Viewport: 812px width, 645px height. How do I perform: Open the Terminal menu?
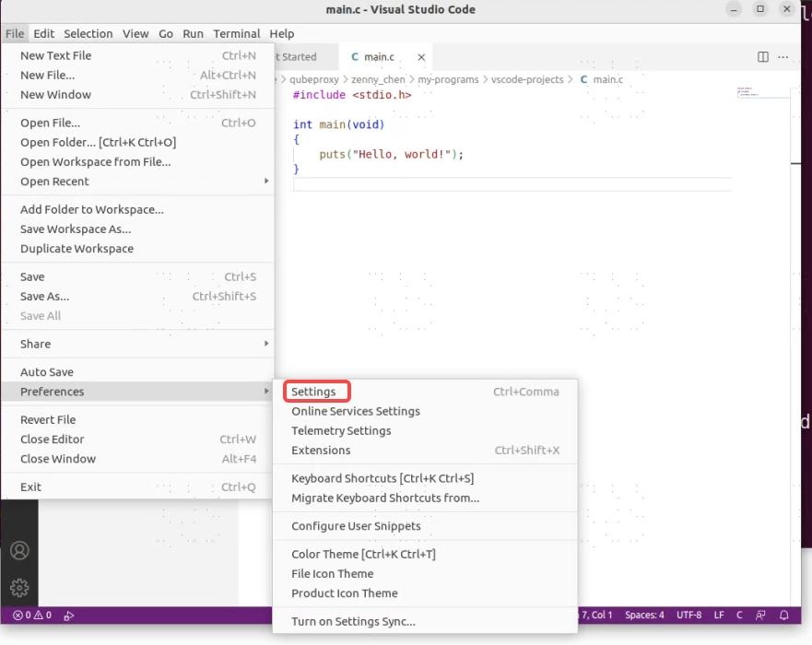click(237, 34)
